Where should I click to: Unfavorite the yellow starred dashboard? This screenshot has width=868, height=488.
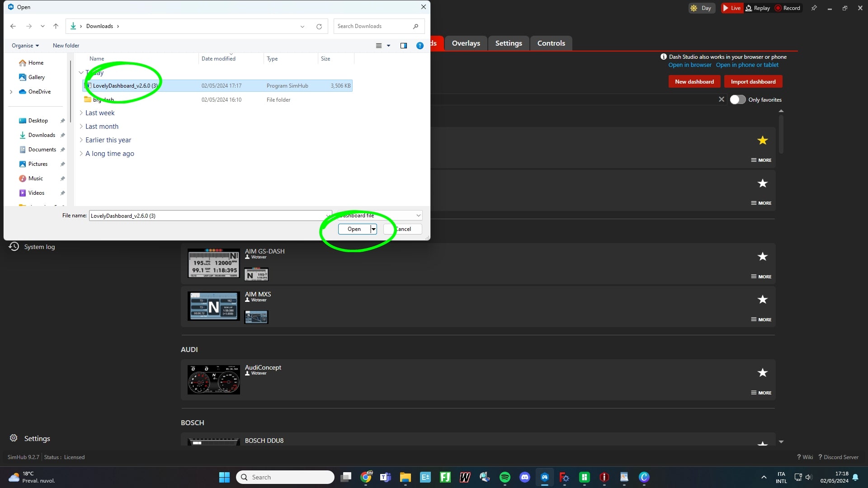point(763,141)
